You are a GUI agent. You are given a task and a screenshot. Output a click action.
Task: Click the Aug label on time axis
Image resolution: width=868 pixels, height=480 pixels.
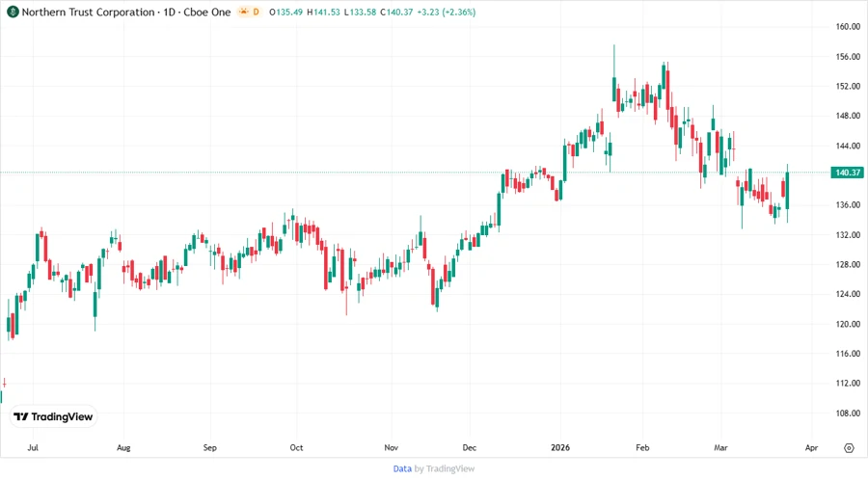coord(123,448)
